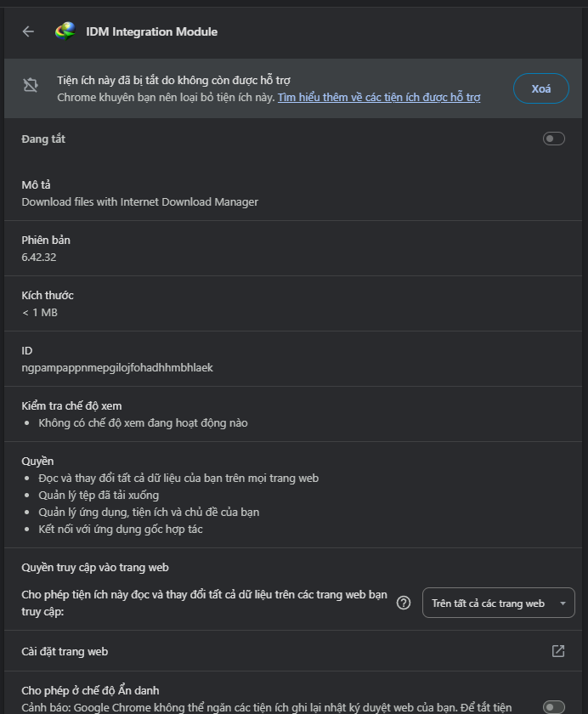Viewport: 588px width, 714px height.
Task: Toggle the incognito mode (Ẩn danh) switch
Action: tap(553, 706)
